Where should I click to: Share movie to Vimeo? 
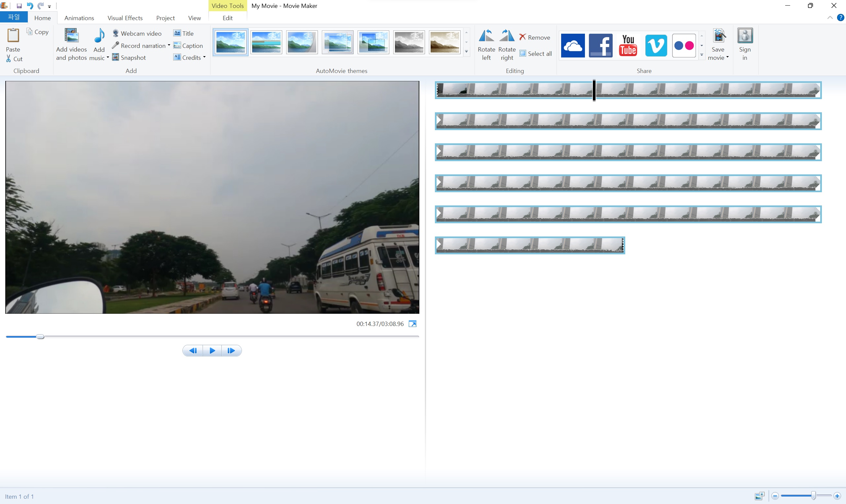(x=656, y=45)
